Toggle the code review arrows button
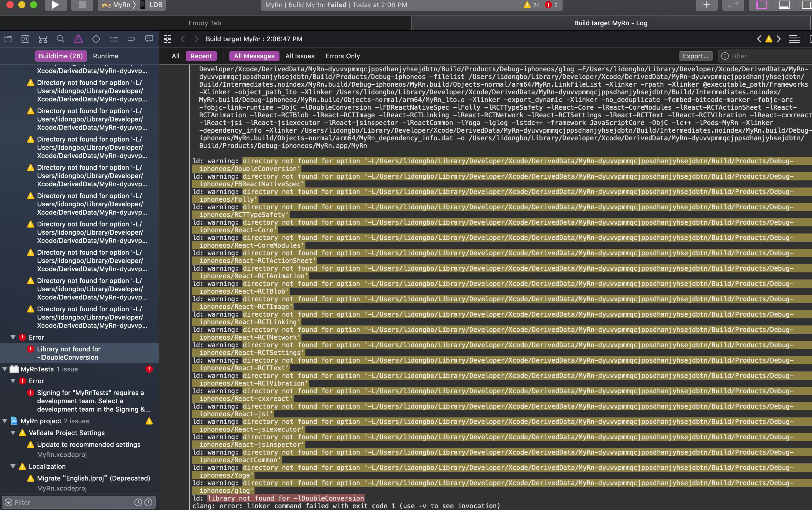 point(733,5)
